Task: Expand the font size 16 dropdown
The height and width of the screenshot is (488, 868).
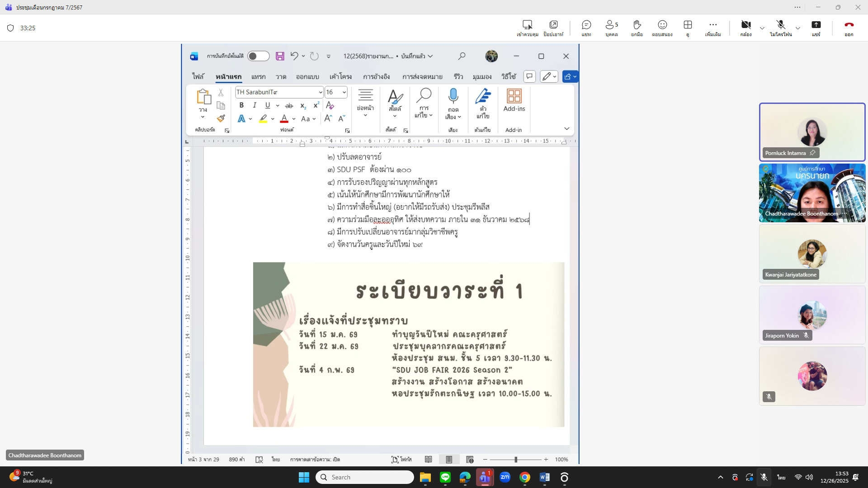Action: coord(344,92)
